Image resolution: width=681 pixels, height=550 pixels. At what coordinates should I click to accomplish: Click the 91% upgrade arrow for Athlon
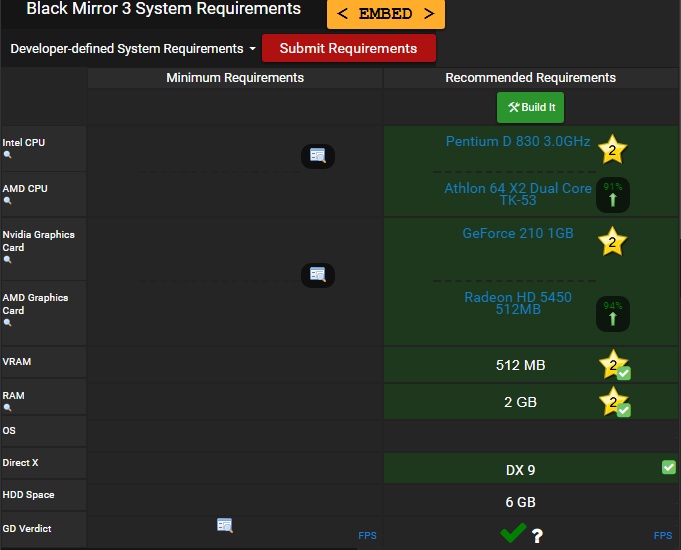(x=613, y=195)
